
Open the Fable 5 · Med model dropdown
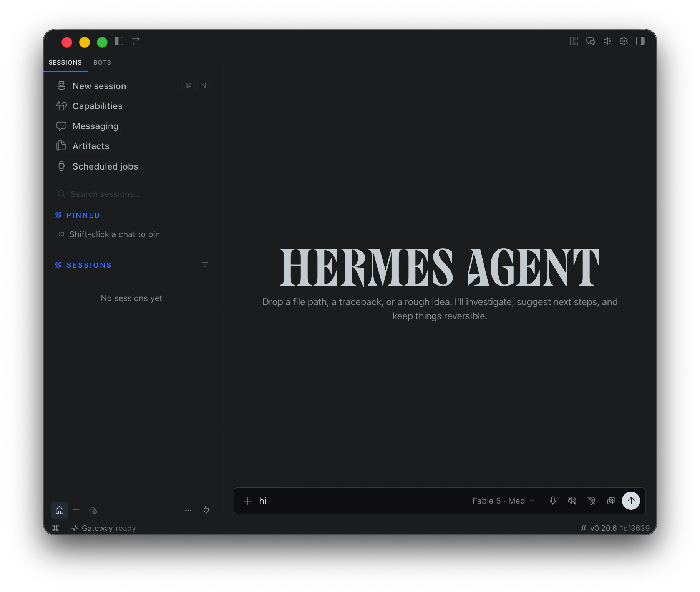503,501
